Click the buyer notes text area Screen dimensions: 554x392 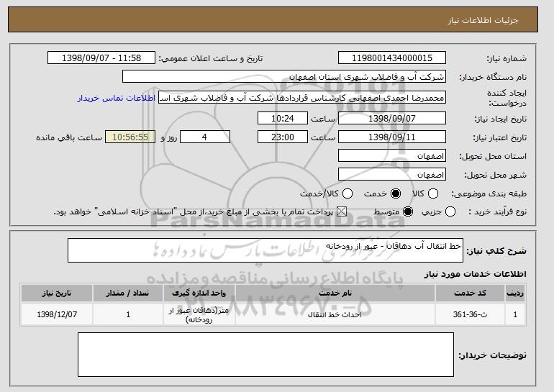click(x=265, y=355)
